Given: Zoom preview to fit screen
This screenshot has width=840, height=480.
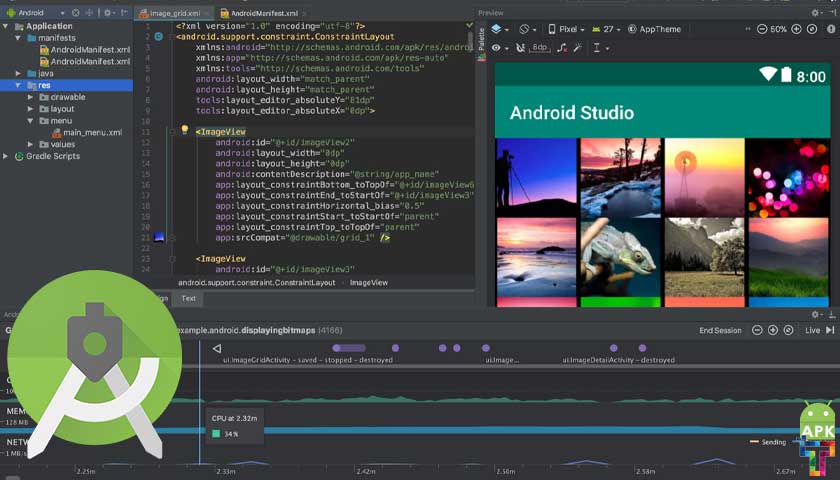Looking at the screenshot, I should click(812, 29).
